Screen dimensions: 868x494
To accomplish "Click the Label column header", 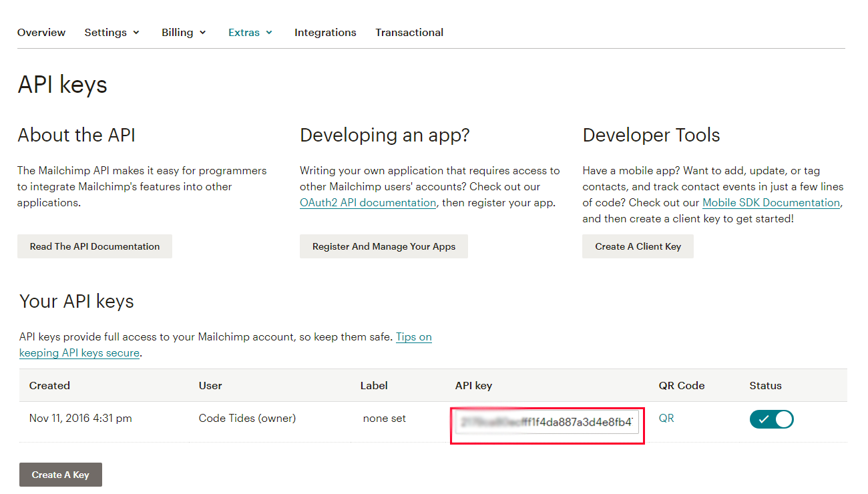I will tap(374, 385).
